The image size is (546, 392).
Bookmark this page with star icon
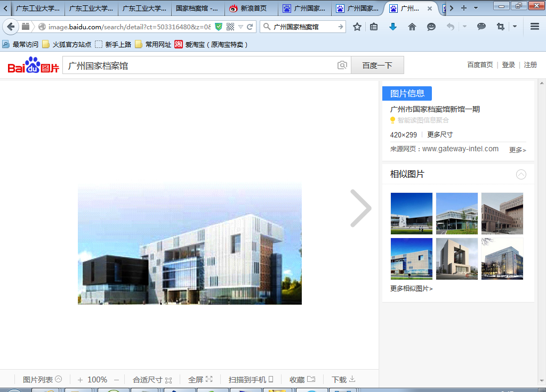point(357,27)
